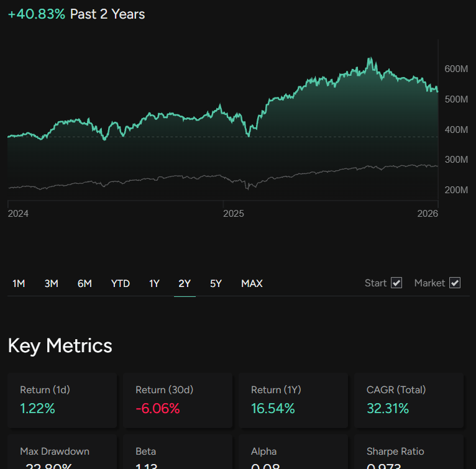
Task: Open the Beta metric card
Action: click(x=177, y=455)
